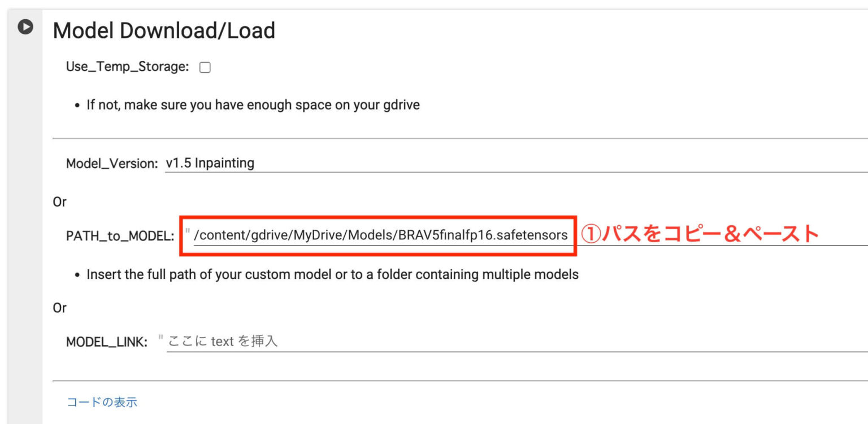This screenshot has width=868, height=424.
Task: Open the Model_Version dropdown
Action: click(x=509, y=164)
